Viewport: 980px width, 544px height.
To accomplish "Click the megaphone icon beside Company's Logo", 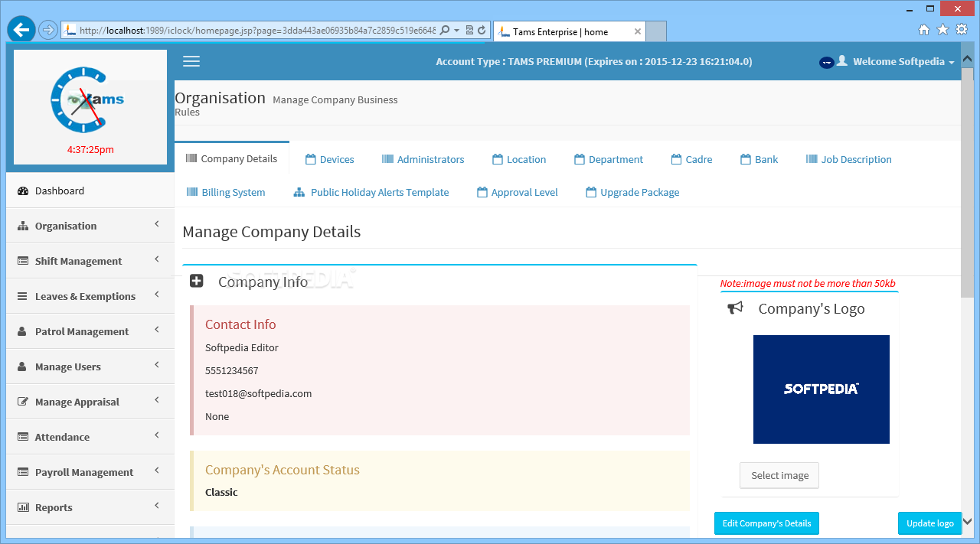I will click(x=735, y=308).
